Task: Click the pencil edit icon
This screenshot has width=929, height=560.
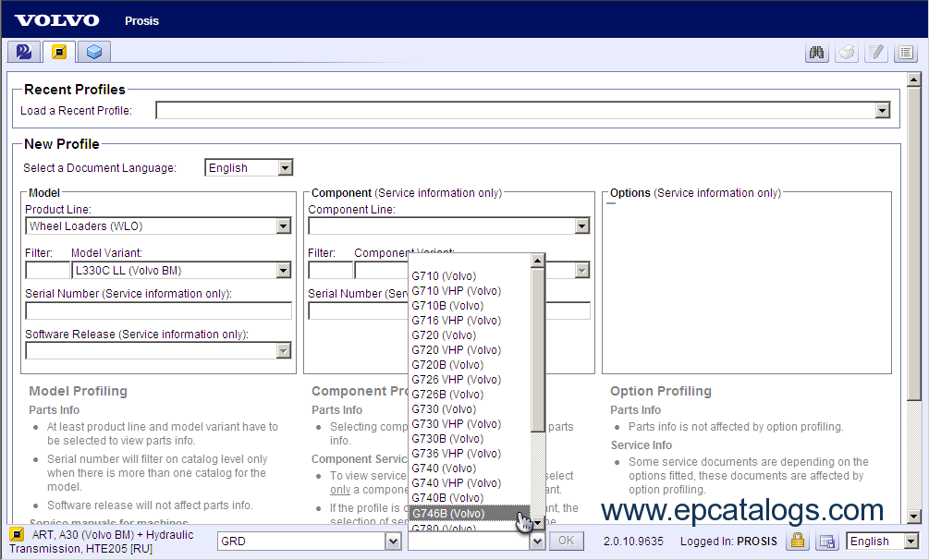Action: coord(875,53)
